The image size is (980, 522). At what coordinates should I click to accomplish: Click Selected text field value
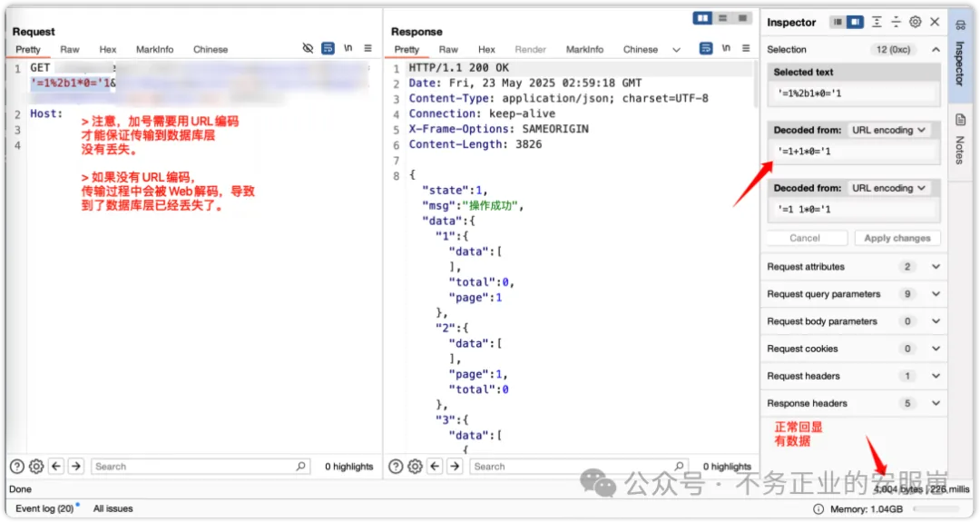pos(854,94)
